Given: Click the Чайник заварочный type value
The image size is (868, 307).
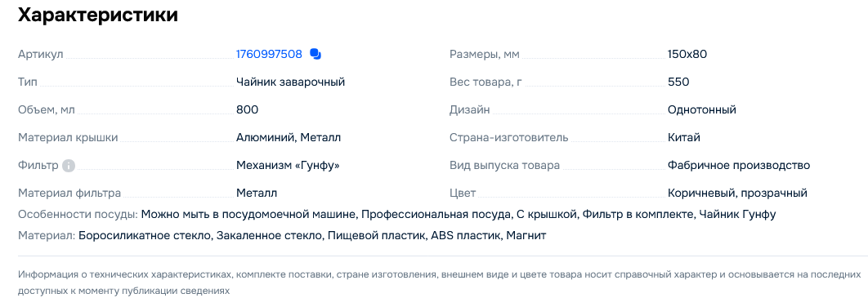Looking at the screenshot, I should point(291,82).
